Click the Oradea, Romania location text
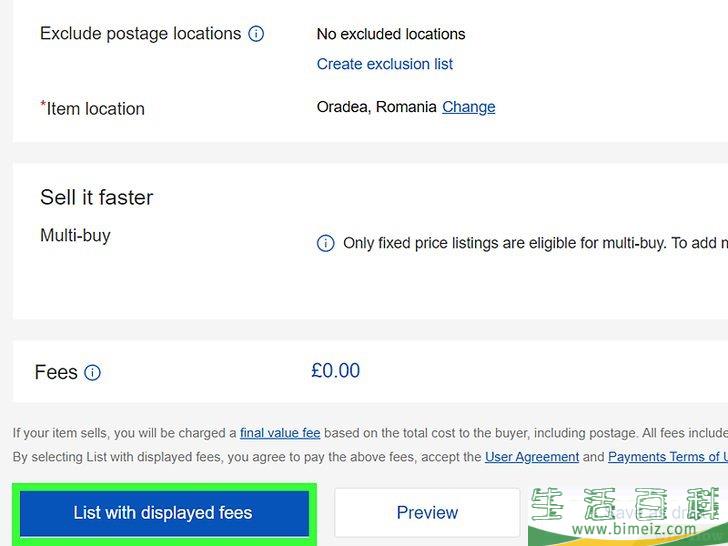 pyautogui.click(x=376, y=107)
